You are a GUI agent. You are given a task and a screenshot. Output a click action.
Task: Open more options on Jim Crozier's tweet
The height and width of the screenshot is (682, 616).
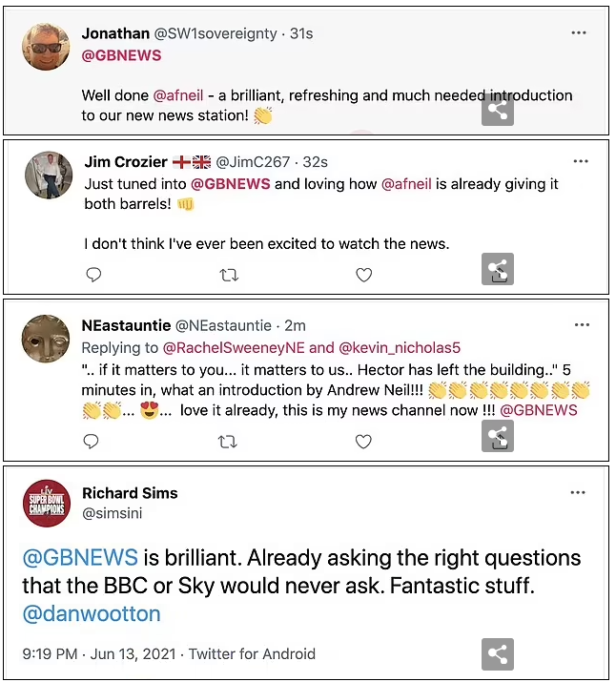(x=578, y=159)
